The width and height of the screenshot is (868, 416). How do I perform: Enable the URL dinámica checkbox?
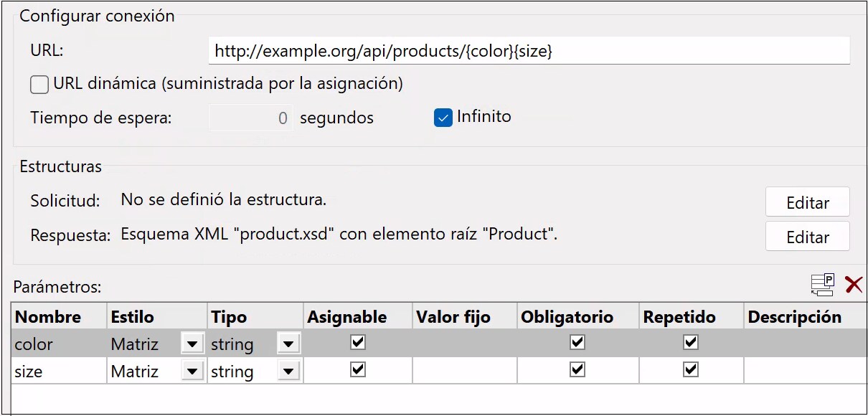click(39, 85)
